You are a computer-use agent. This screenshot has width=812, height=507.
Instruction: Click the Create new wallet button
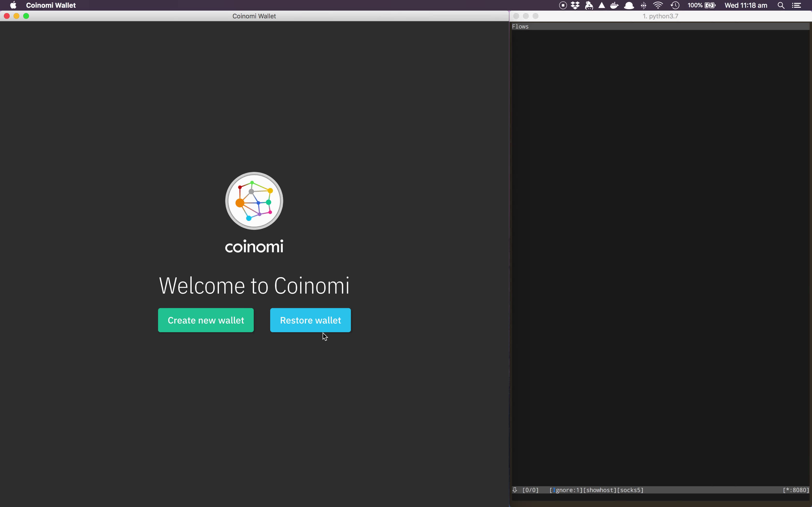tap(206, 320)
